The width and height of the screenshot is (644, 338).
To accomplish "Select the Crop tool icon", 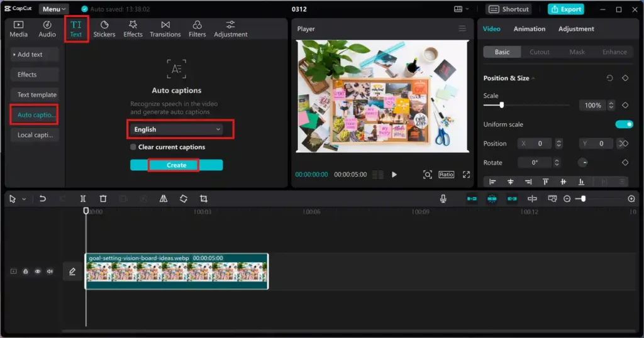I will click(x=204, y=199).
